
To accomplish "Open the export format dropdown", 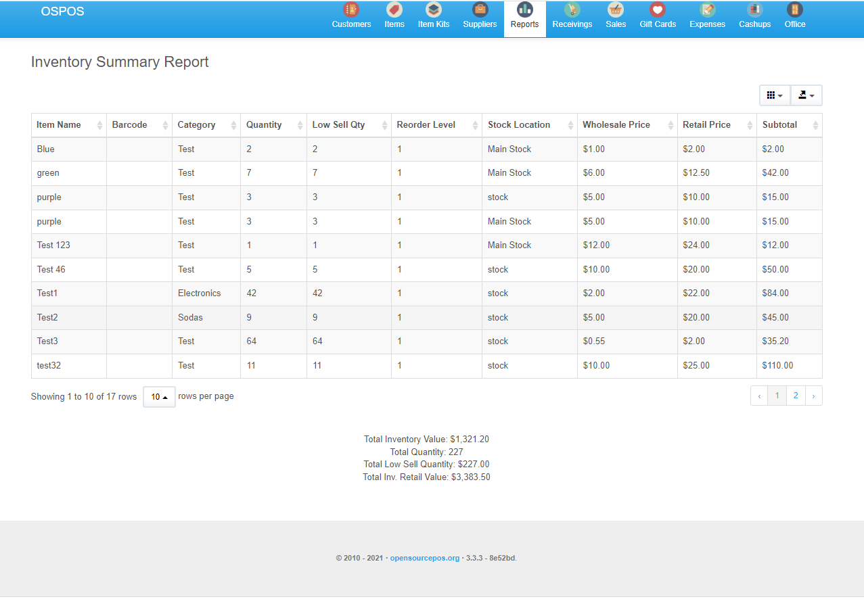I will (806, 95).
